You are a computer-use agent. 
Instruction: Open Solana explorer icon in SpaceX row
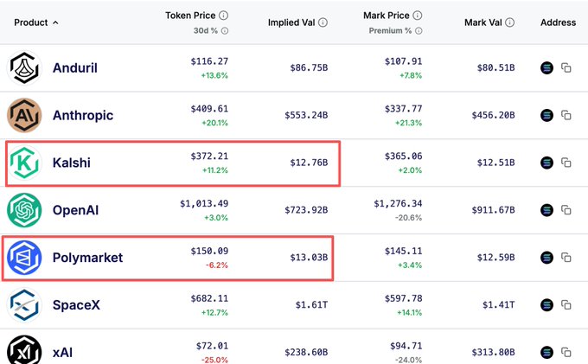[x=546, y=304]
